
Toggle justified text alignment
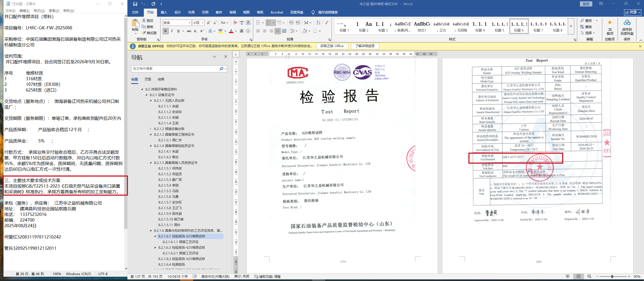click(277, 31)
